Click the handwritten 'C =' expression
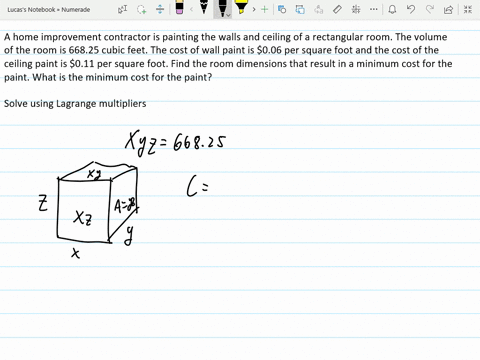This screenshot has width=480, height=360. (x=197, y=186)
